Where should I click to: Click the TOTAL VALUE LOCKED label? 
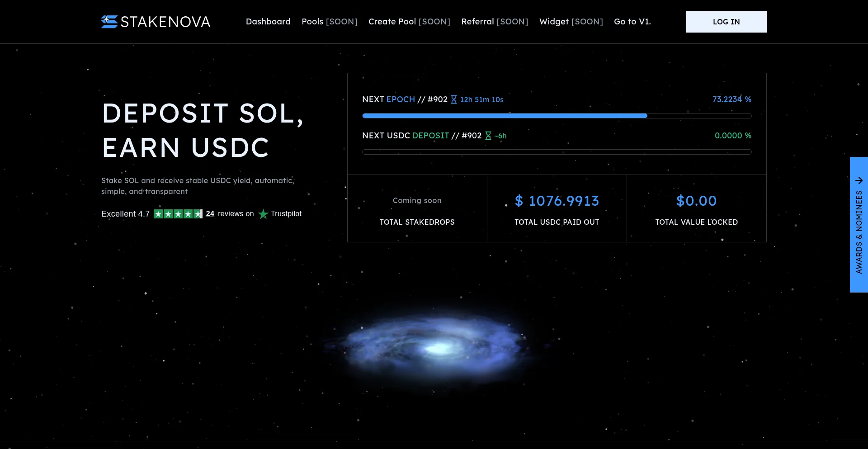click(697, 222)
